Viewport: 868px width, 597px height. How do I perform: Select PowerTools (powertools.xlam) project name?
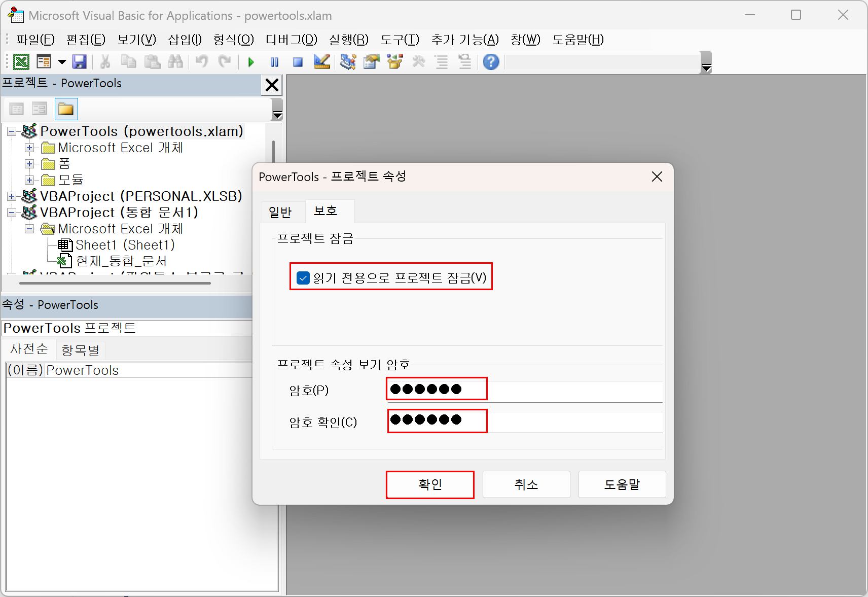[x=141, y=131]
